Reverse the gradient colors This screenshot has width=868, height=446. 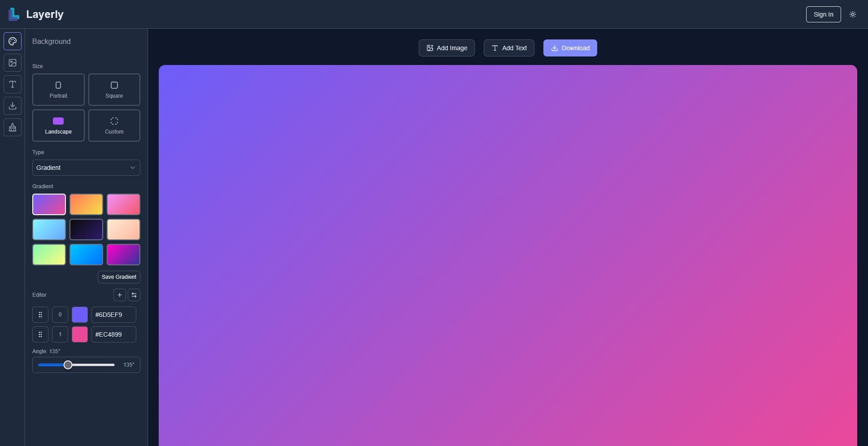(x=134, y=295)
